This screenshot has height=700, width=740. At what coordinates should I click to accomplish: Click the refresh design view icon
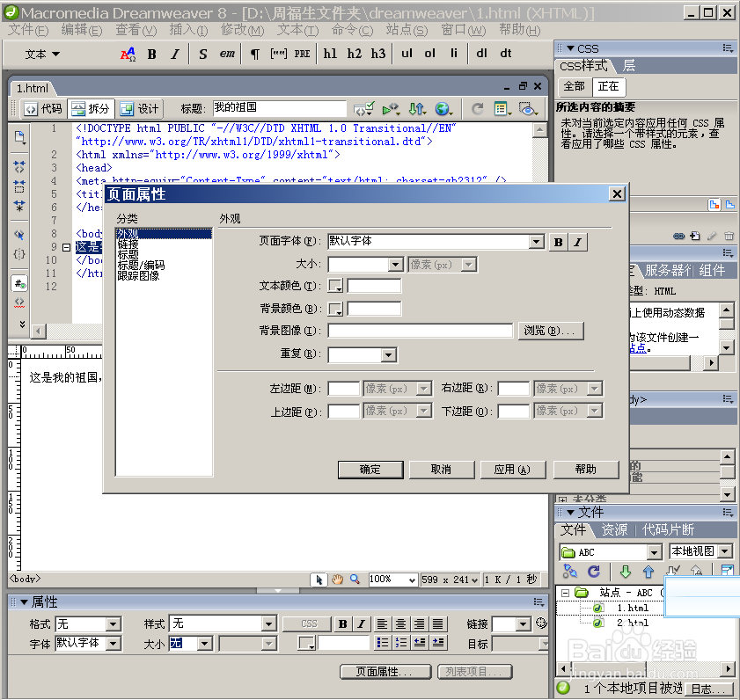(478, 109)
